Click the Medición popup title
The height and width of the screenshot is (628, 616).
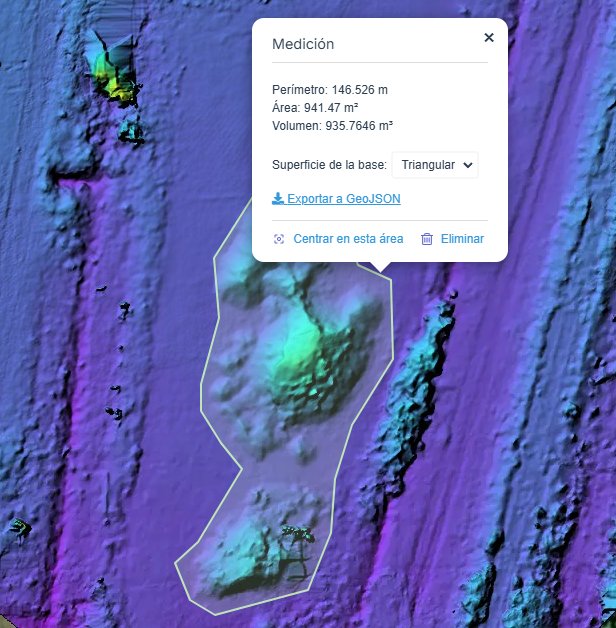tap(303, 44)
